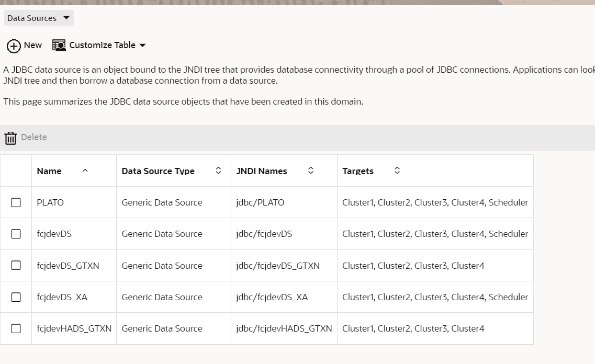Click the Targets column sort icon
Image resolution: width=595 pixels, height=364 pixels.
[397, 170]
